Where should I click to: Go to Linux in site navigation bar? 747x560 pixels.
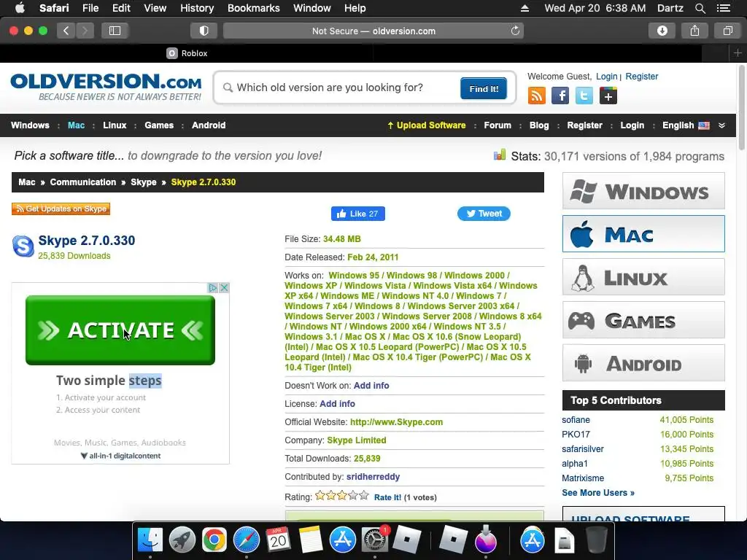115,125
